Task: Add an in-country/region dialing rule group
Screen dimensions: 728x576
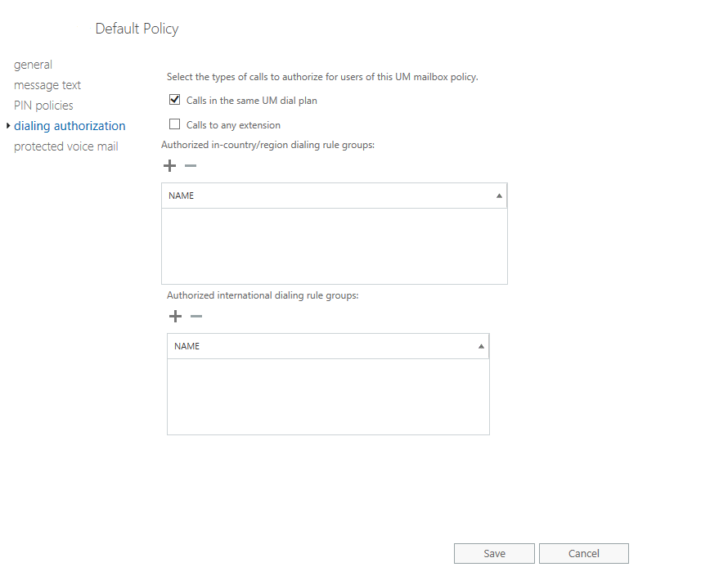Action: point(170,166)
